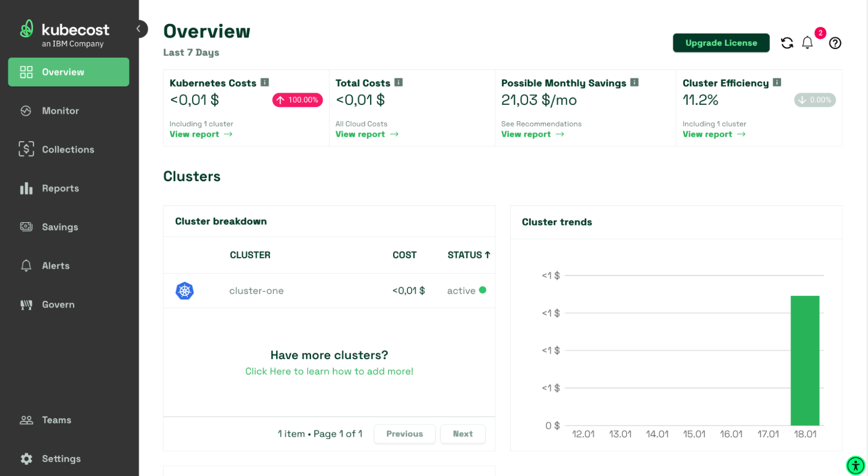868x476 pixels.
Task: Click the Collections sidebar icon
Action: tap(26, 149)
